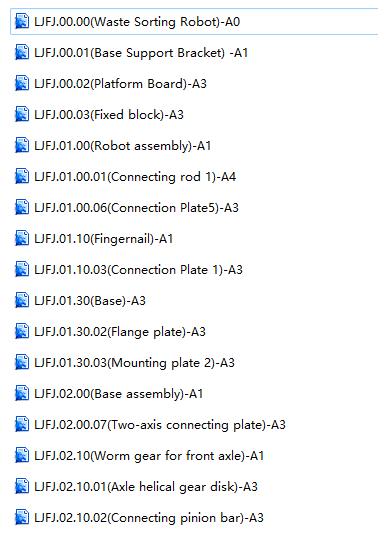Click the file icon for Flange plate

point(22,332)
